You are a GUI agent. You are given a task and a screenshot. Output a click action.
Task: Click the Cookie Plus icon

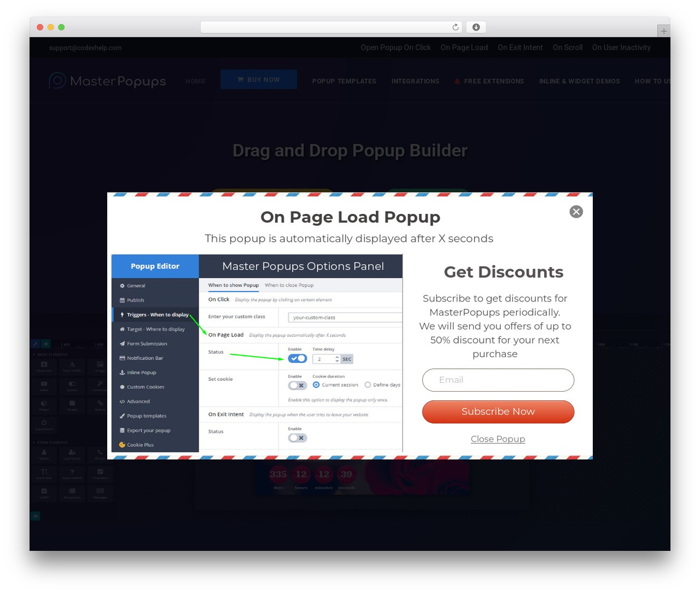pos(122,445)
